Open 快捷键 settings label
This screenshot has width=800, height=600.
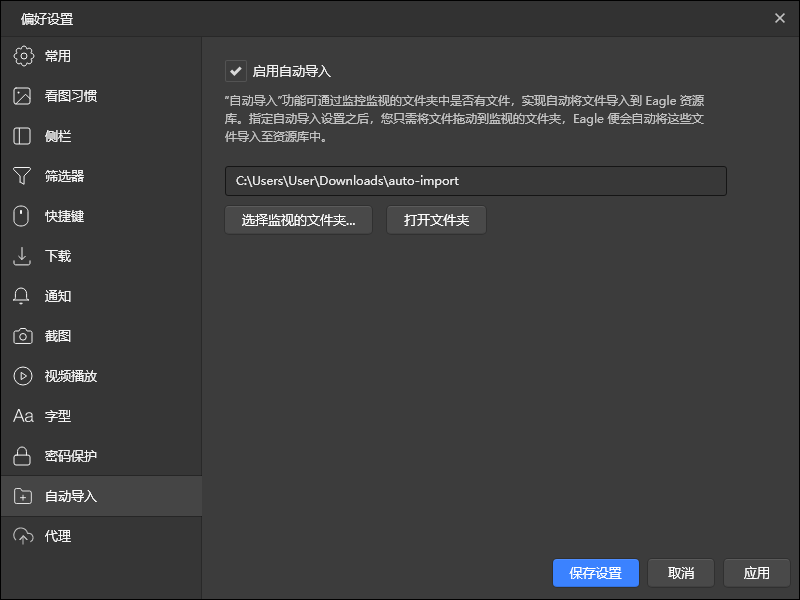point(64,216)
